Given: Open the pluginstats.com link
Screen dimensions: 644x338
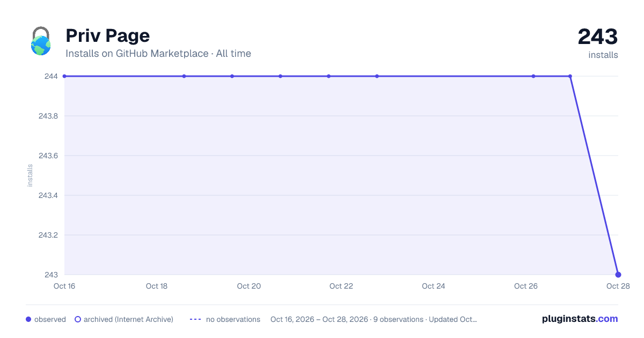Looking at the screenshot, I should coord(580,319).
